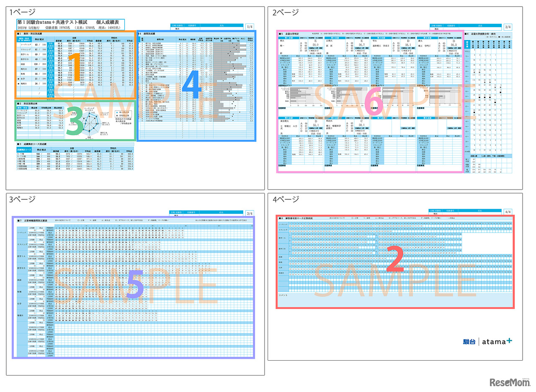Click the '成績集計コース' column header

coord(25,149)
